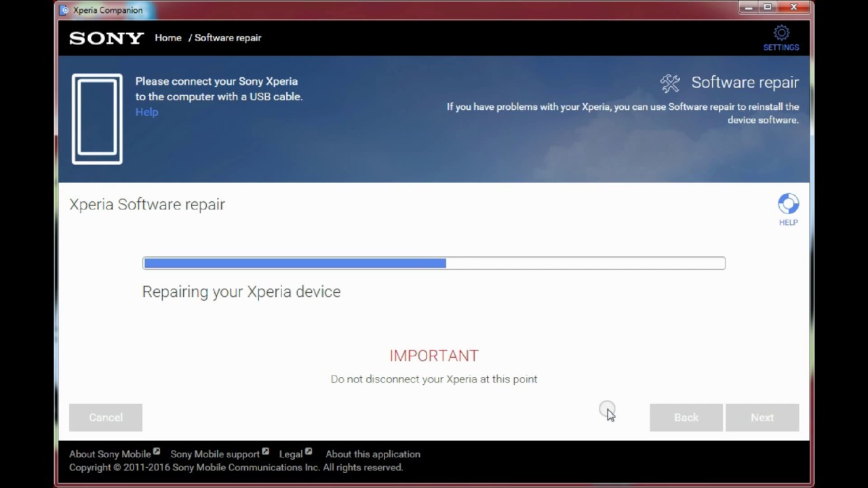The width and height of the screenshot is (868, 488).
Task: Go to Home in breadcrumb
Action: (x=168, y=38)
